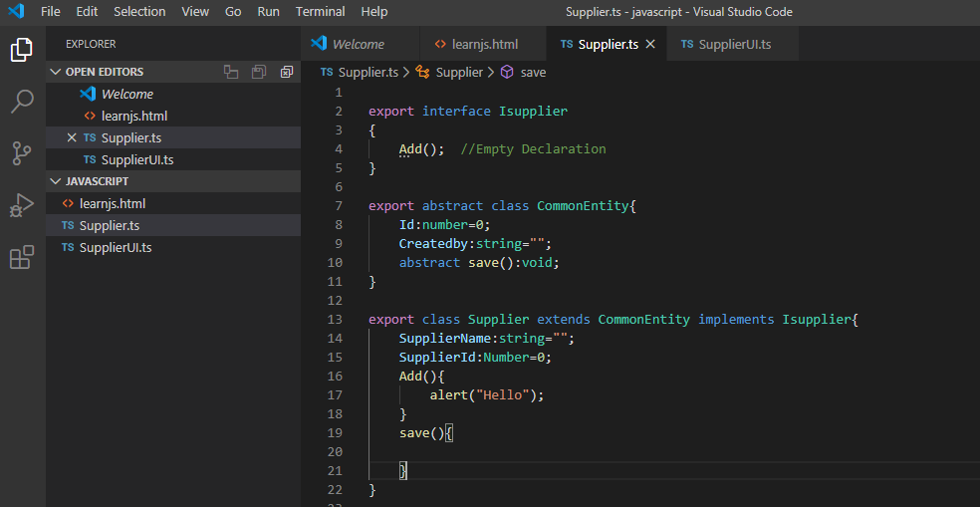
Task: Open the File menu
Action: 51,12
